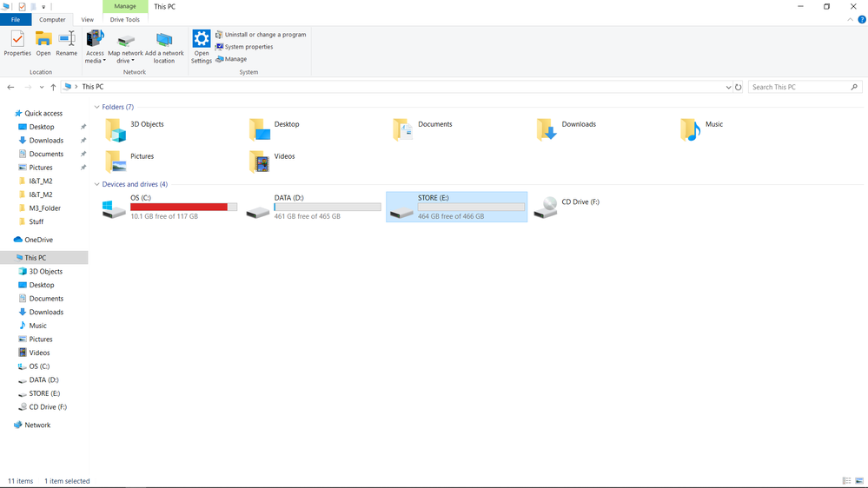Select Add a network location

tap(164, 47)
